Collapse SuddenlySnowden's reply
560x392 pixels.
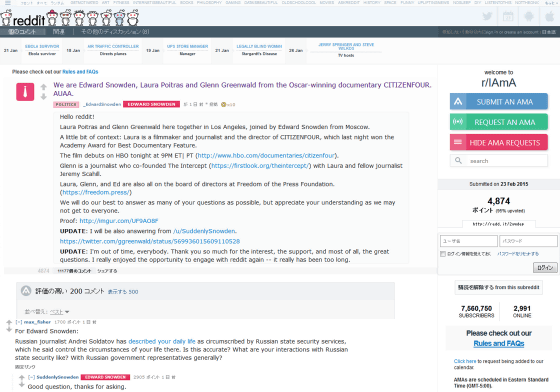[31, 377]
